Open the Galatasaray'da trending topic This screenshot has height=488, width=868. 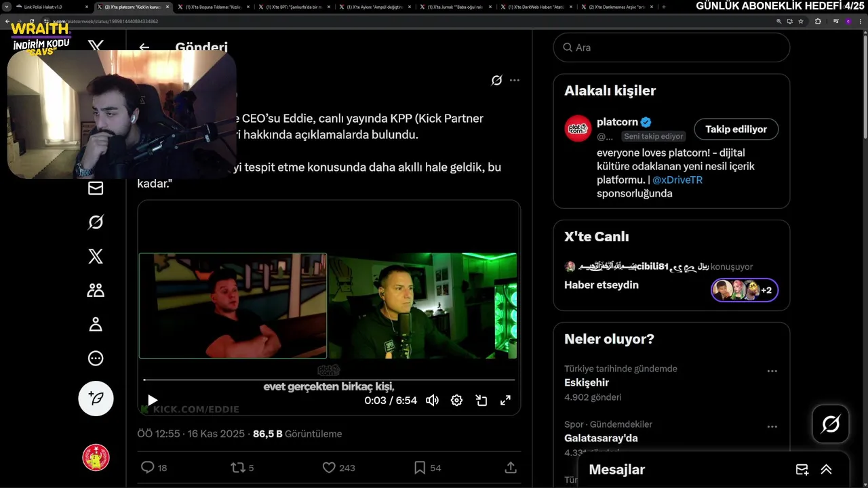(x=601, y=438)
